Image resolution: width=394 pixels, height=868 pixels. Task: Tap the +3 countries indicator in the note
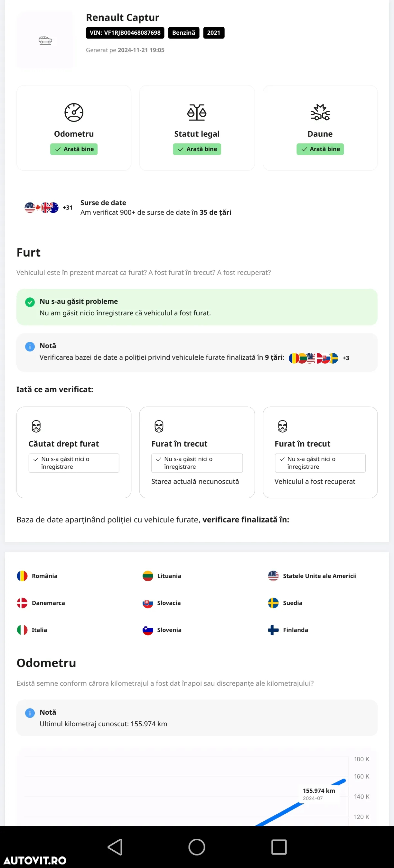tap(346, 358)
